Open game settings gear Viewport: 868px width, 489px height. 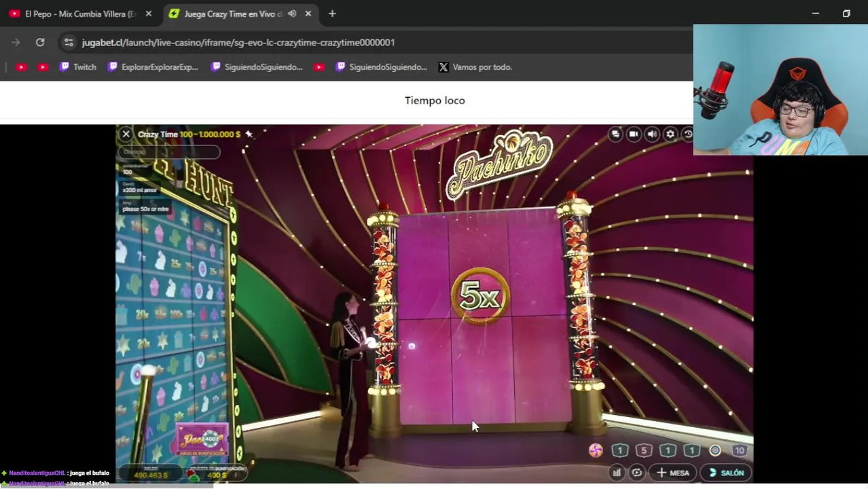click(670, 134)
